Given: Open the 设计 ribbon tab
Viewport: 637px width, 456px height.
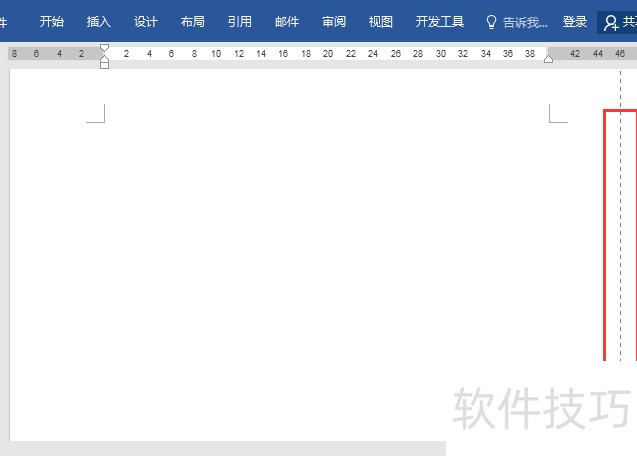Looking at the screenshot, I should pyautogui.click(x=145, y=22).
